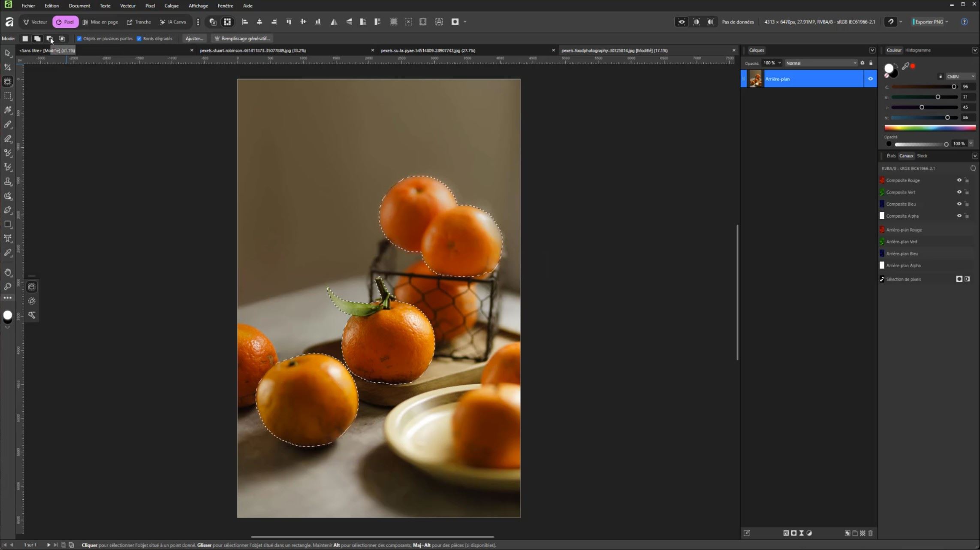
Task: Click the Remplissage génératif button
Action: (242, 39)
